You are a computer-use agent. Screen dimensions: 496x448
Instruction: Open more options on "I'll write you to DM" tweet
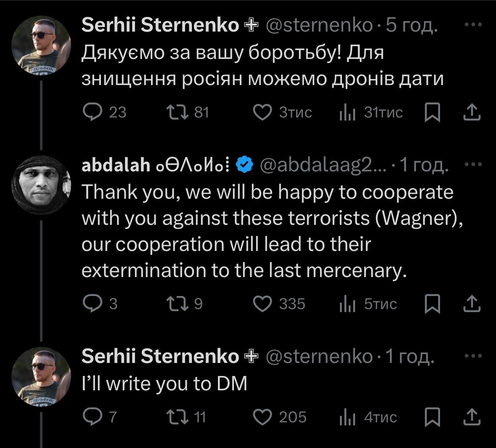coord(472,356)
